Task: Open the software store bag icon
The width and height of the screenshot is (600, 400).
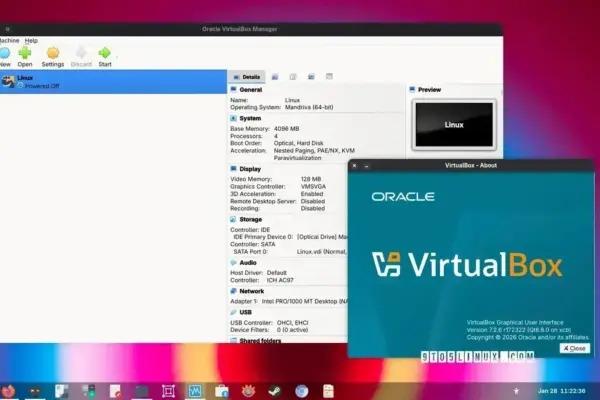Action: pos(222,391)
